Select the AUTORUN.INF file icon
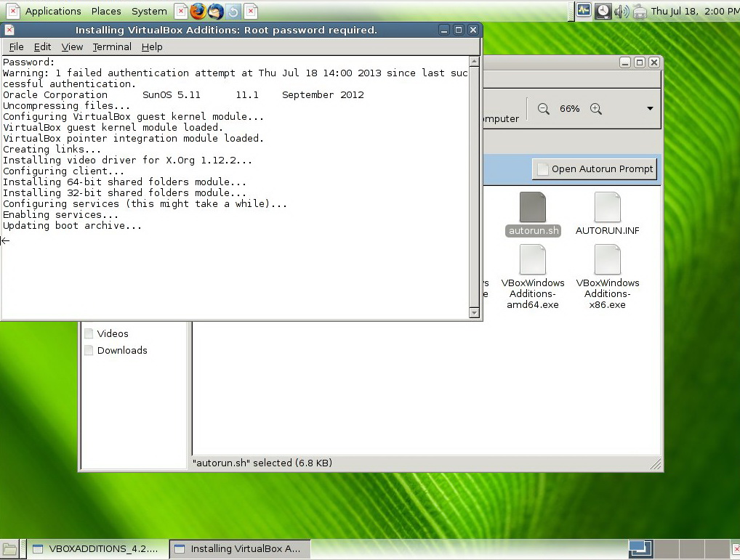740x560 pixels. tap(608, 208)
